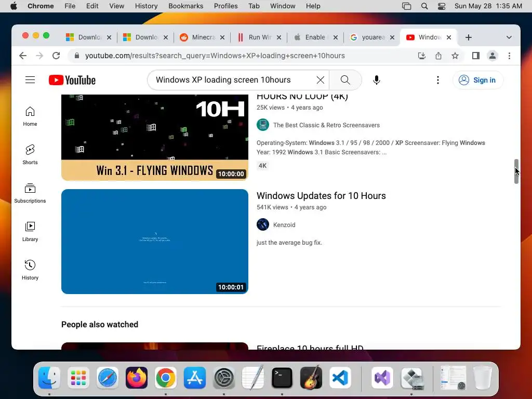Open Profiles menu in menu bar
Viewport: 532px width, 399px height.
[225, 6]
